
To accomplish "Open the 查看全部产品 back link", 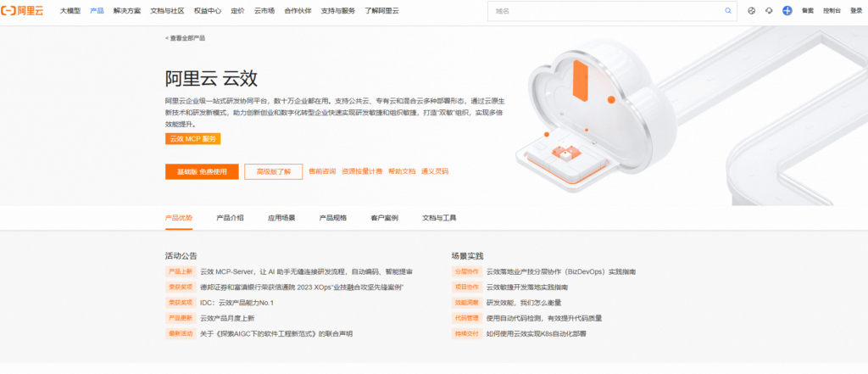I will (x=186, y=38).
